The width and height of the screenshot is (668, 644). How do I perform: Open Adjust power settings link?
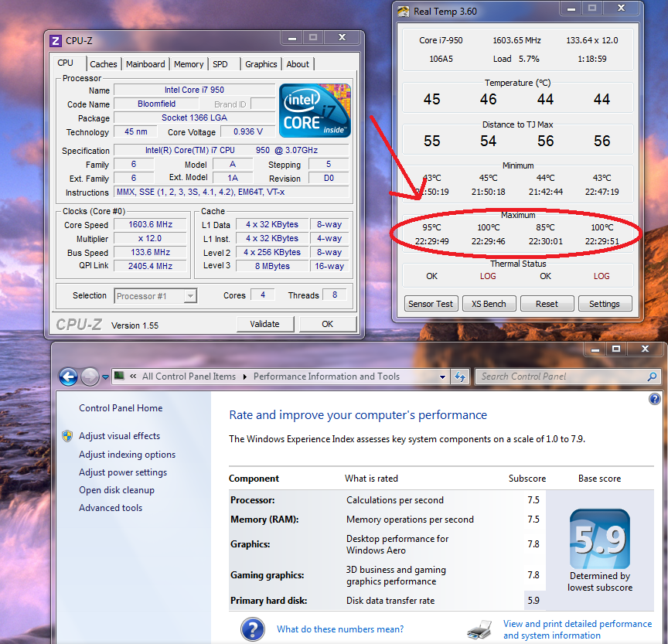[x=123, y=472]
